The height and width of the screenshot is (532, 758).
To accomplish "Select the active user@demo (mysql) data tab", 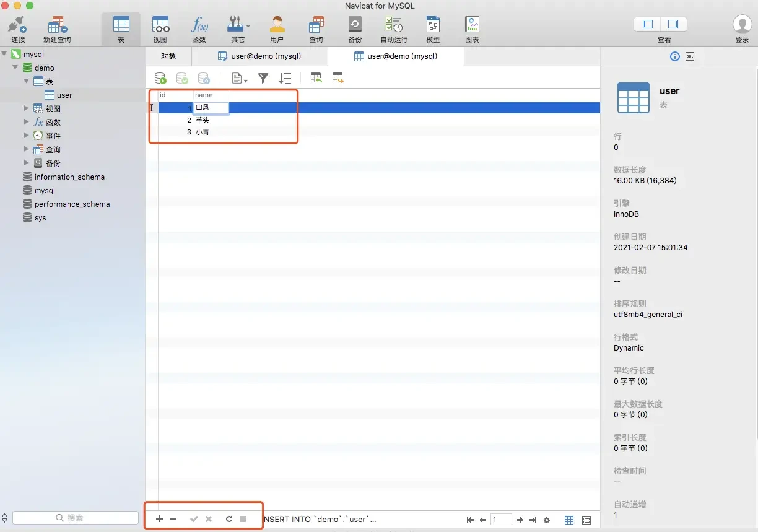I will [396, 56].
